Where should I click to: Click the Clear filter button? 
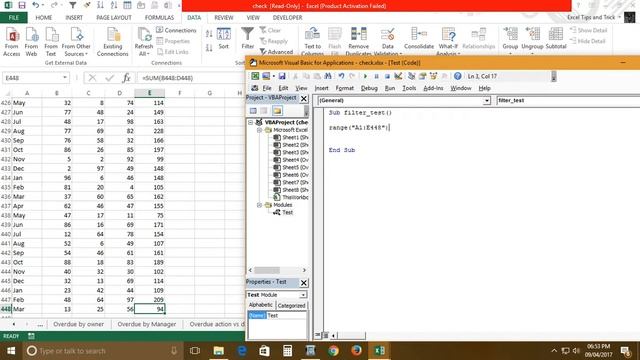pos(270,30)
